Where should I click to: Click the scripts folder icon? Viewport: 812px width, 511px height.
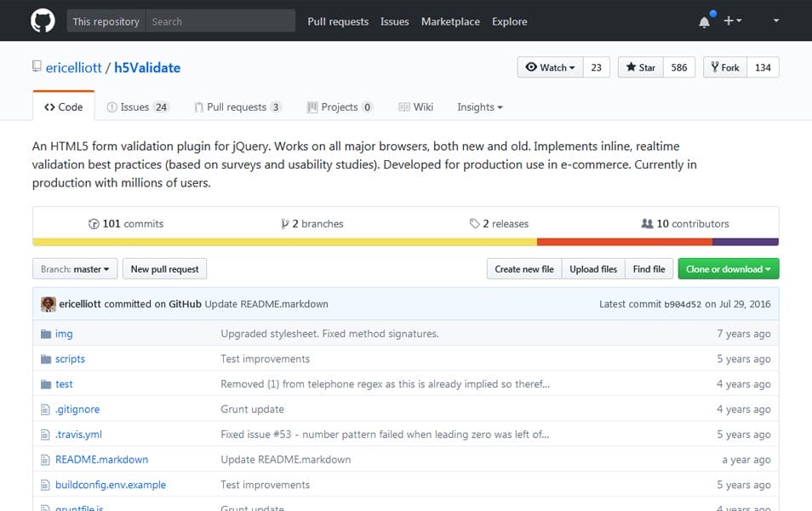46,359
